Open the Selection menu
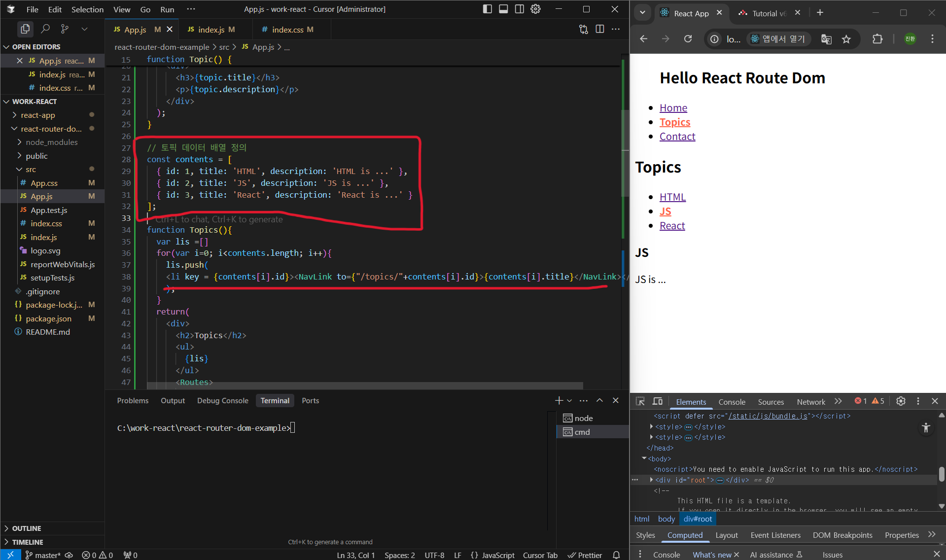The height and width of the screenshot is (560, 946). click(87, 9)
